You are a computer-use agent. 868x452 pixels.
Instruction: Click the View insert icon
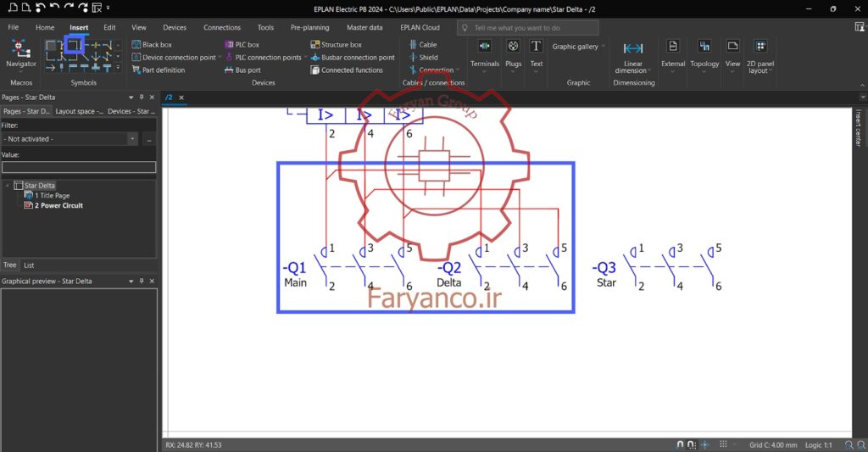pos(732,47)
